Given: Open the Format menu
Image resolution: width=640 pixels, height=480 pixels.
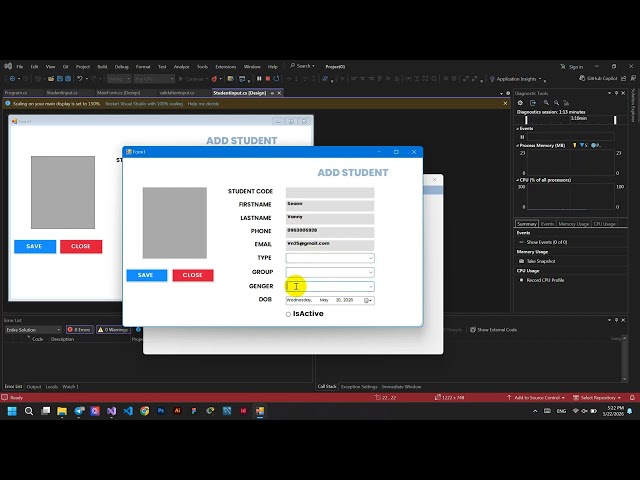Looking at the screenshot, I should pos(143,67).
